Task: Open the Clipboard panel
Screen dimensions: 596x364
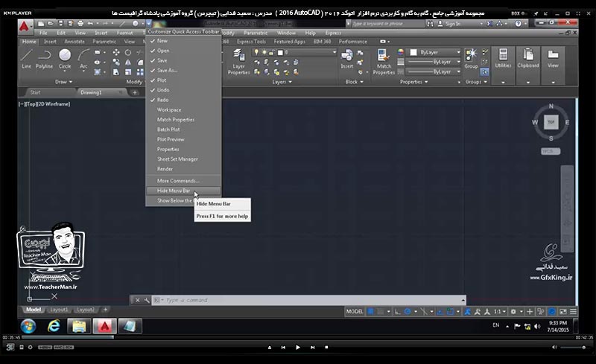Action: pos(528,65)
